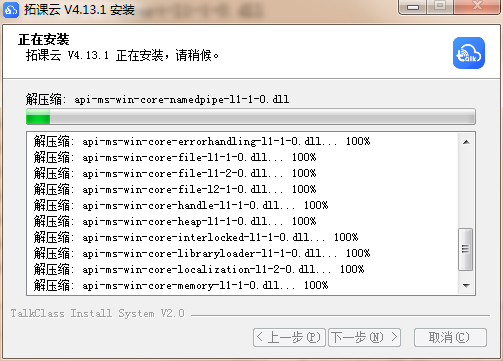Click the 正在安装 header title

44,39
